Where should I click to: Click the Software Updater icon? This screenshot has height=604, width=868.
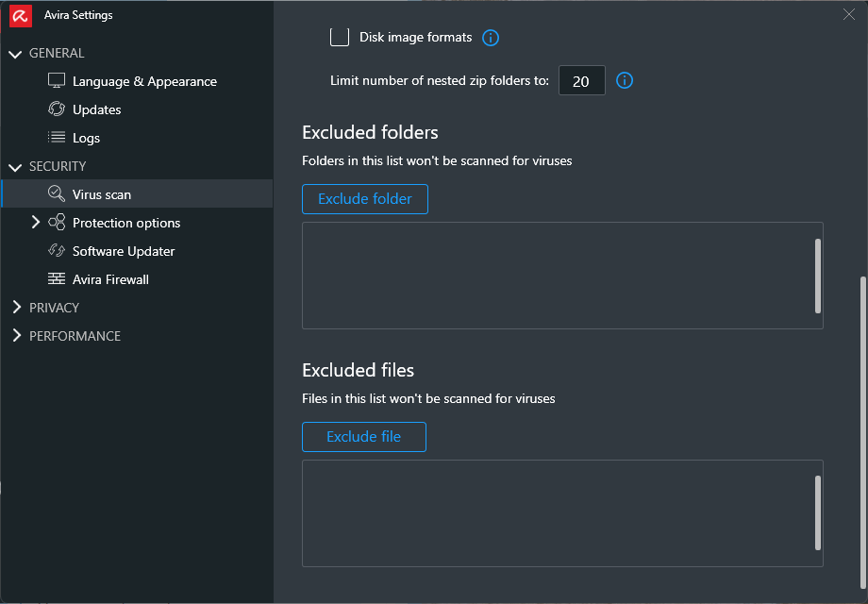tap(57, 250)
